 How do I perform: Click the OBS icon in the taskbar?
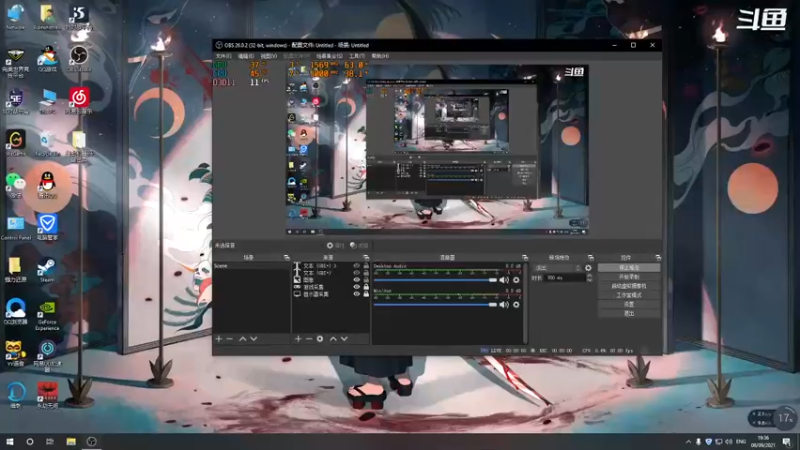coord(91,441)
